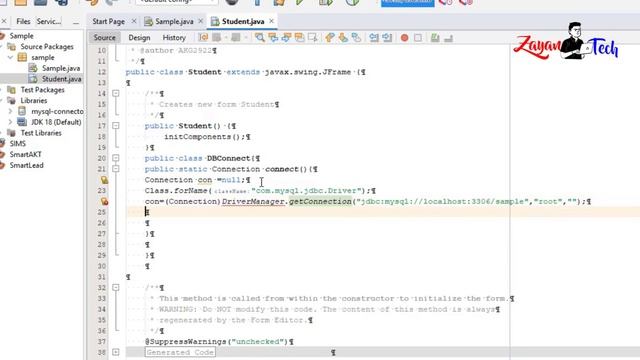Select JDK 18 (Default) entry
640x360 pixels.
coord(56,122)
